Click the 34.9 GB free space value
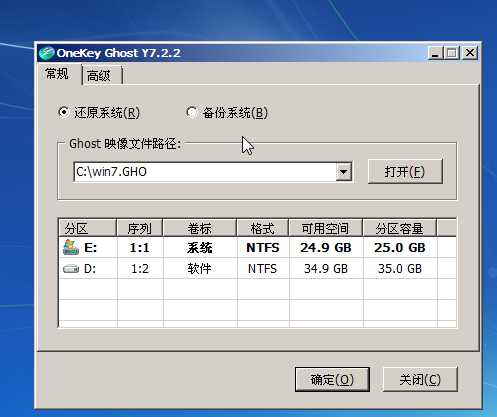The width and height of the screenshot is (497, 417). (326, 269)
